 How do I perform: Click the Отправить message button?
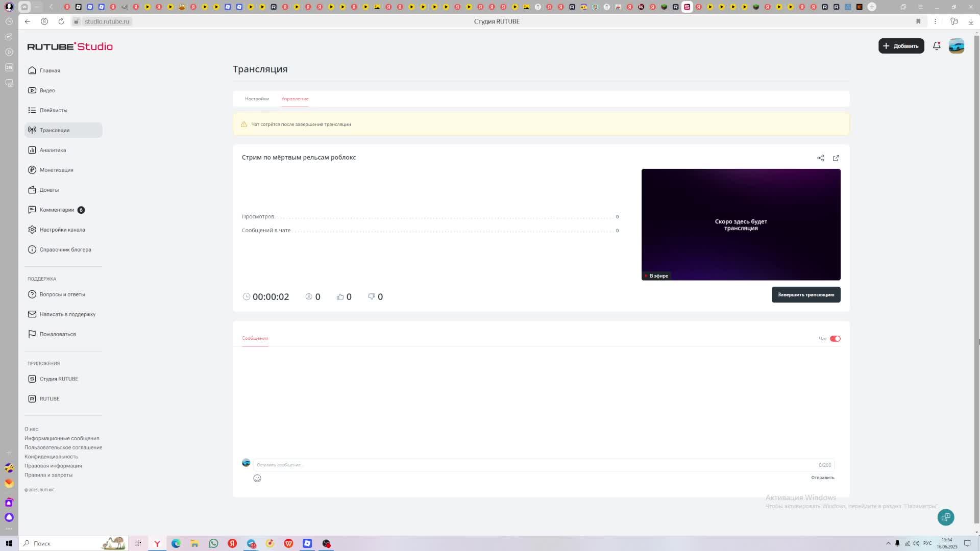point(823,478)
